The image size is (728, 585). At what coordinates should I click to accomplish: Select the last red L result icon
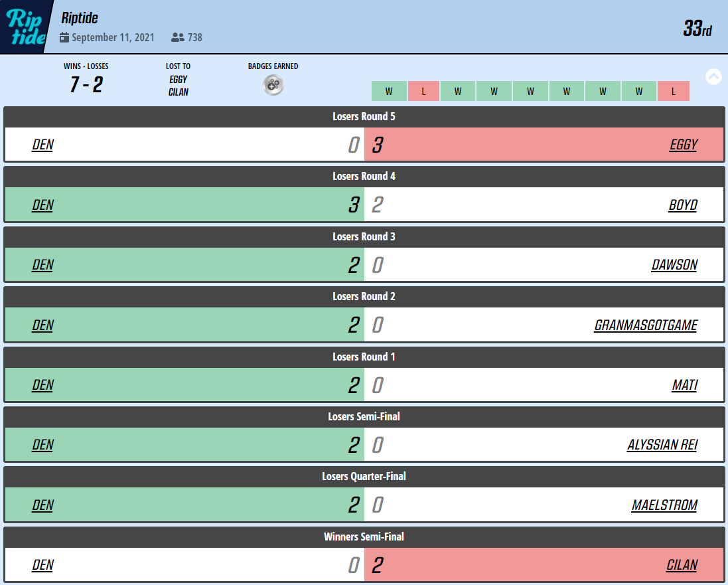pyautogui.click(x=674, y=91)
